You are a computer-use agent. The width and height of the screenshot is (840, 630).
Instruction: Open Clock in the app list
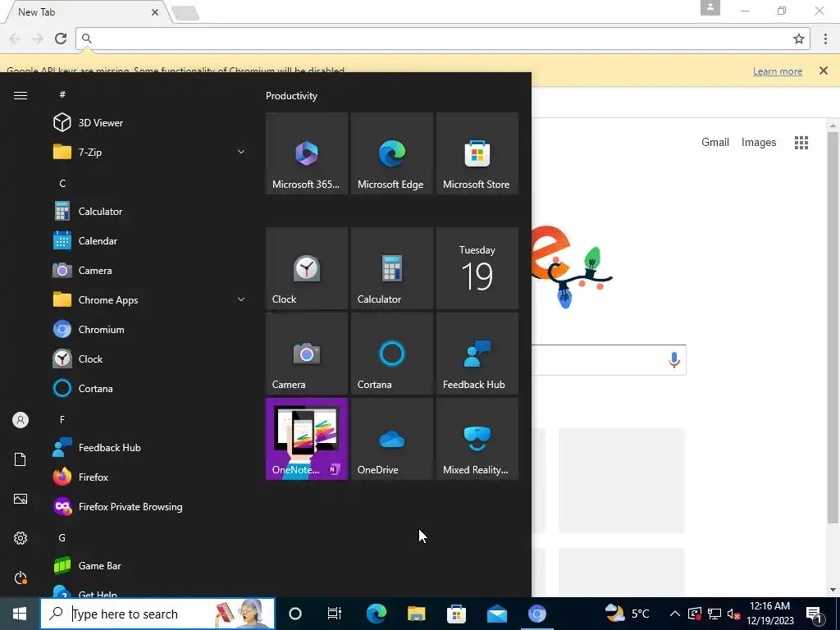tap(150, 359)
